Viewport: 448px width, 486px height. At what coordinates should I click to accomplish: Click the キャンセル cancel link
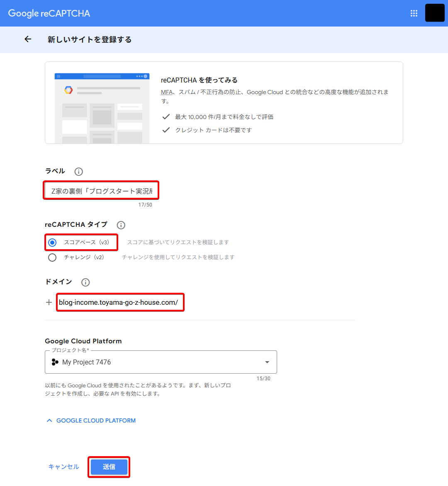[63, 467]
